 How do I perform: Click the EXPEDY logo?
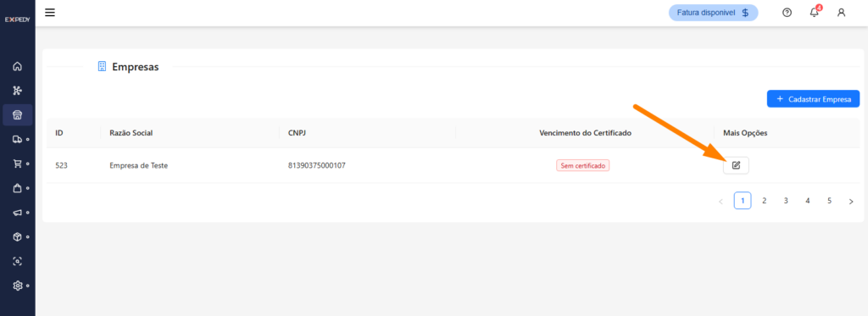(x=17, y=20)
